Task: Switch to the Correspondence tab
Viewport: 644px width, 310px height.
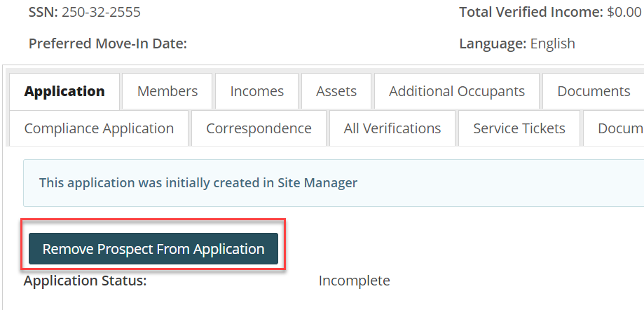Action: tap(259, 128)
